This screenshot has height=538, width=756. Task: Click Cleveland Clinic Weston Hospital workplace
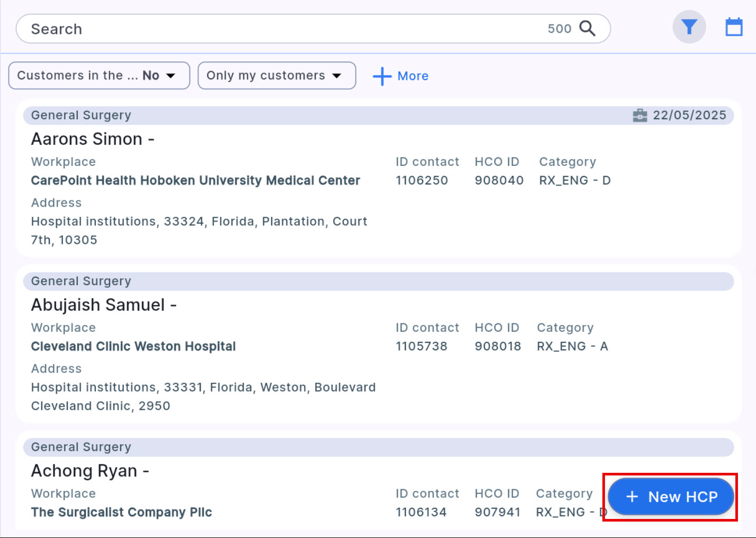point(133,346)
